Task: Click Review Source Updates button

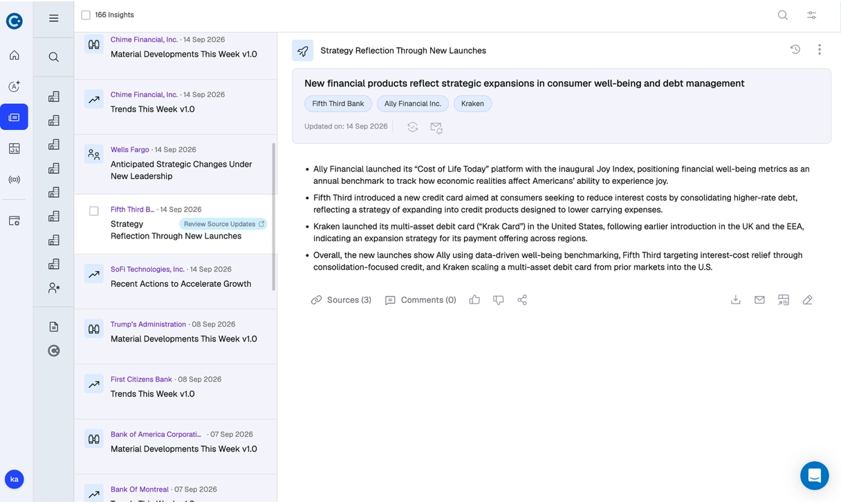Action: coord(224,224)
